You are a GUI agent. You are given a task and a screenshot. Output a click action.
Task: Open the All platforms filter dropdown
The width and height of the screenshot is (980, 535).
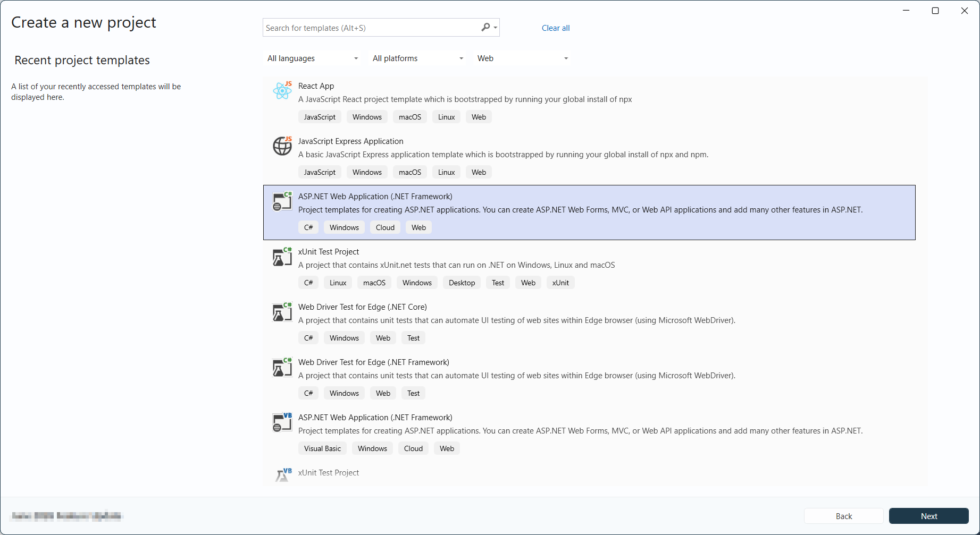pos(418,58)
